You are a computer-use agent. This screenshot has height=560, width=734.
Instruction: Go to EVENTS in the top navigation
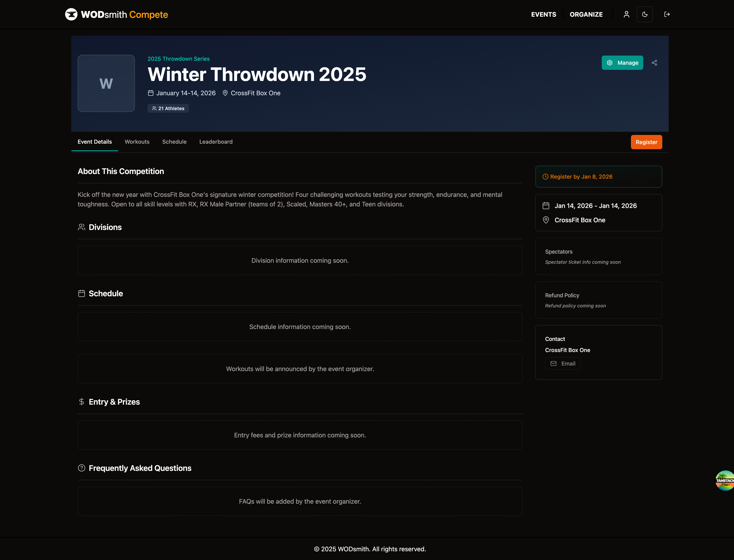(x=544, y=14)
